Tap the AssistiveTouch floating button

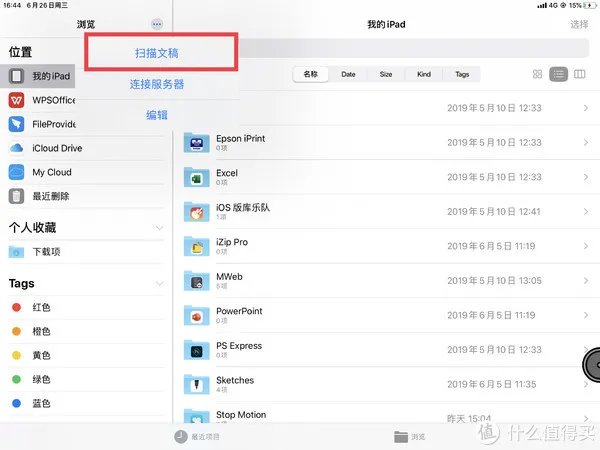[592, 365]
